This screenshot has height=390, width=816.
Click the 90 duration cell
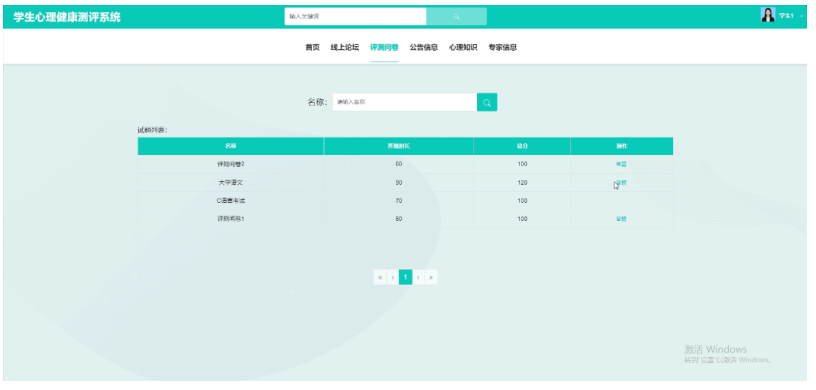(399, 183)
